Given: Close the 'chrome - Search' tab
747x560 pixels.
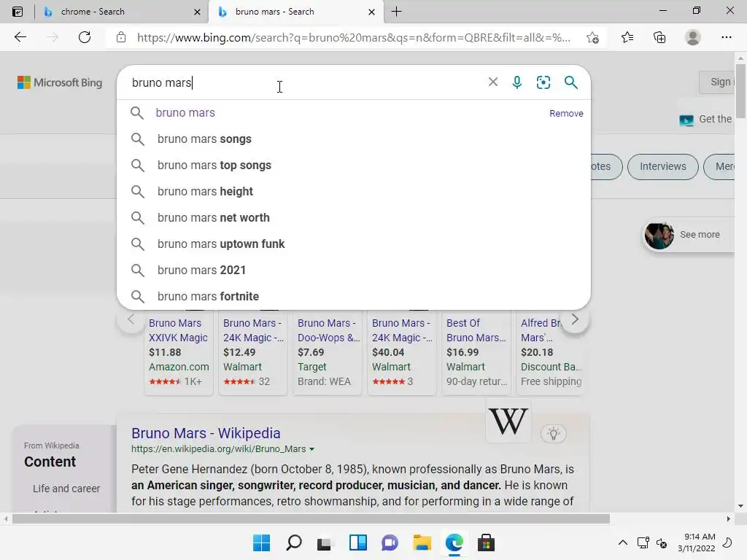Looking at the screenshot, I should 197,12.
